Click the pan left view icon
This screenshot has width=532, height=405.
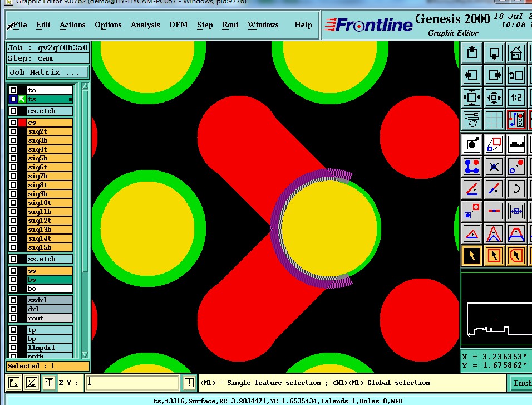coord(472,75)
